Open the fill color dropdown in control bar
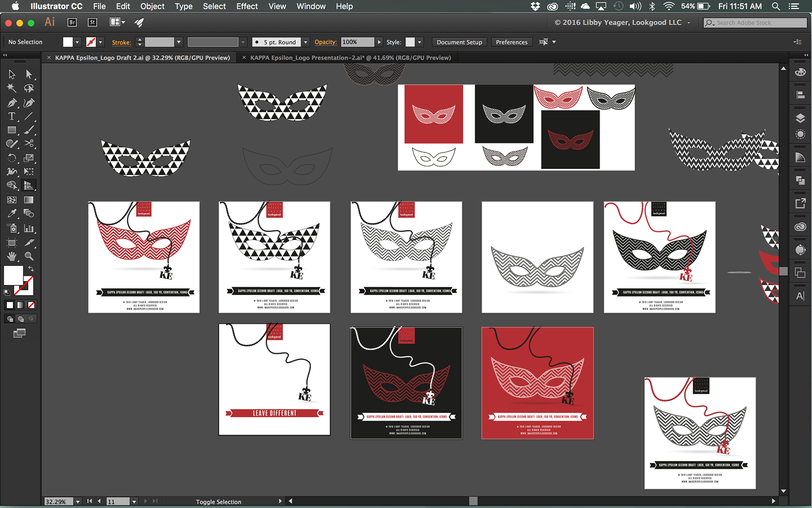This screenshot has width=812, height=508. point(77,42)
